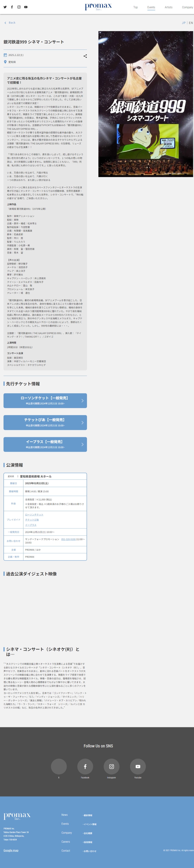The image size is (194, 868).
Task: Click the 採用情報 footer link
Action: tap(88, 842)
